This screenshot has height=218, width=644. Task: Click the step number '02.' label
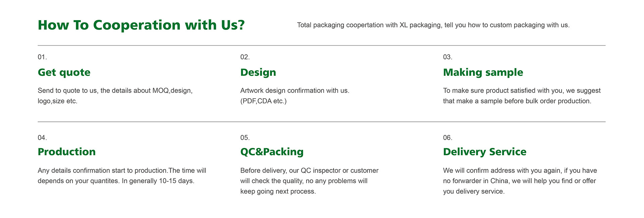click(x=245, y=57)
